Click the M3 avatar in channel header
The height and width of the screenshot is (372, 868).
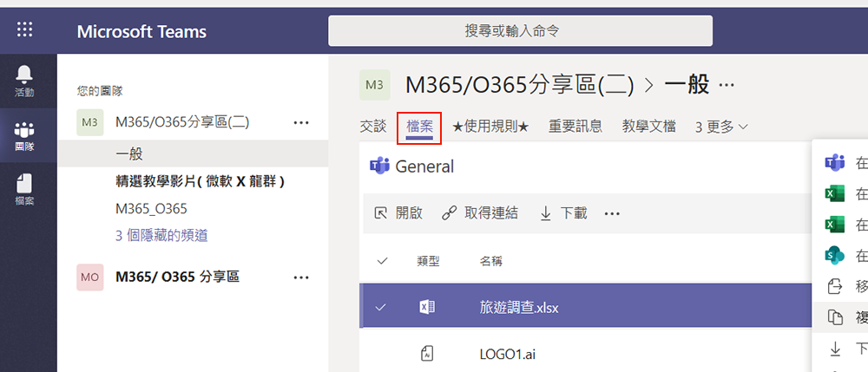click(x=375, y=85)
